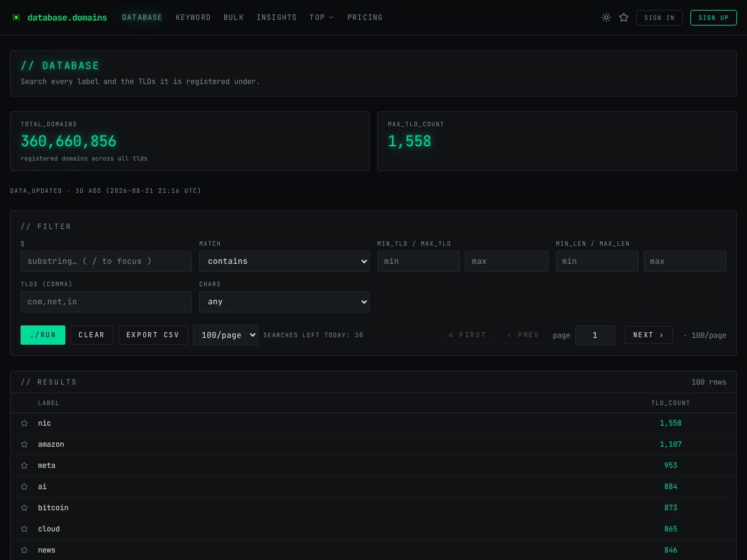Click EXPORT CSV button
Image resolution: width=747 pixels, height=560 pixels.
[153, 335]
